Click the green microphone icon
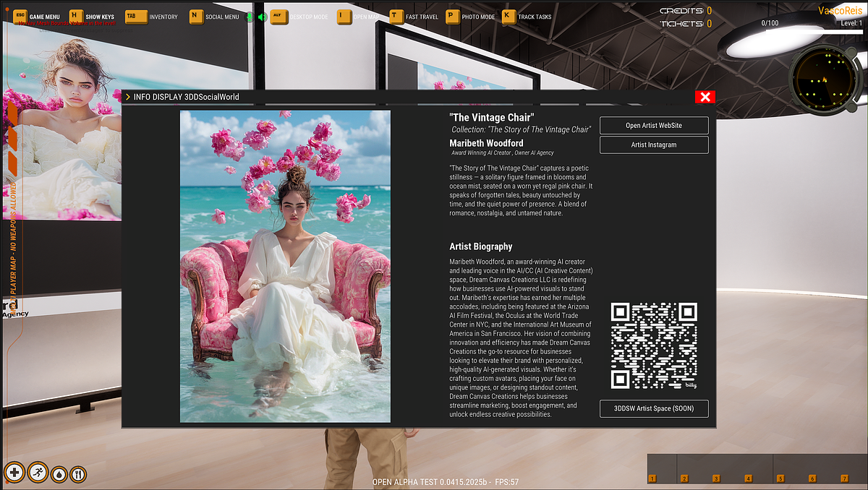 (x=250, y=17)
